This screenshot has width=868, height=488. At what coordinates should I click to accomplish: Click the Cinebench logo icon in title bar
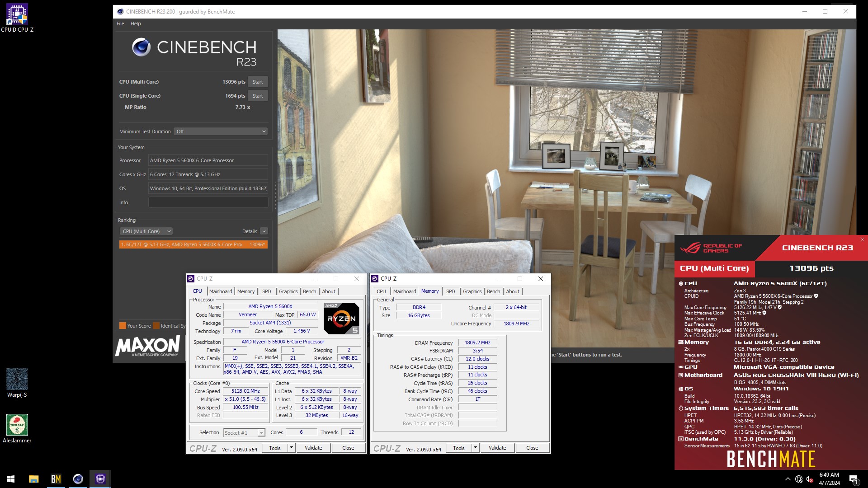(x=120, y=12)
